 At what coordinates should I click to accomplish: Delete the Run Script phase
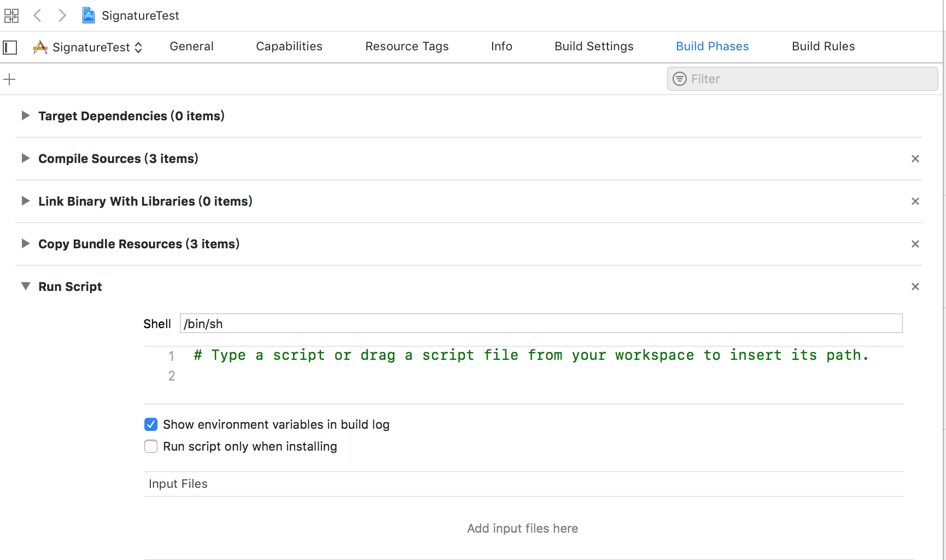tap(915, 287)
